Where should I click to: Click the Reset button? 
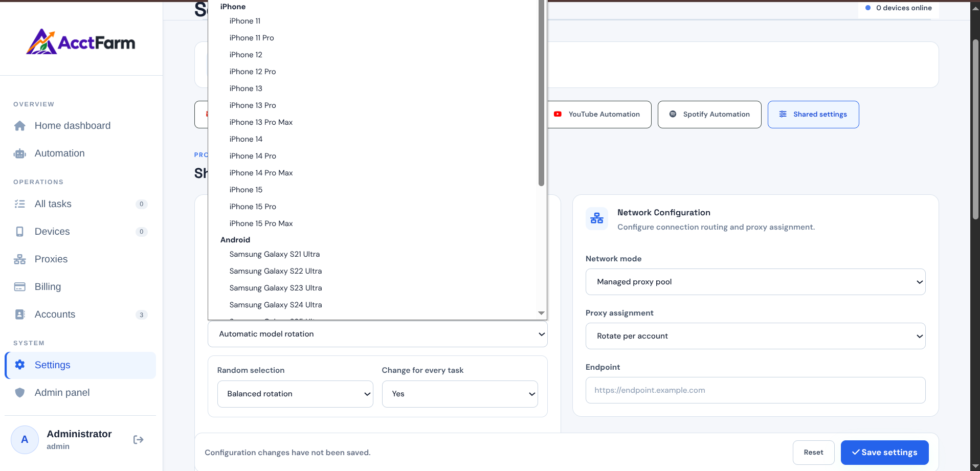click(813, 453)
